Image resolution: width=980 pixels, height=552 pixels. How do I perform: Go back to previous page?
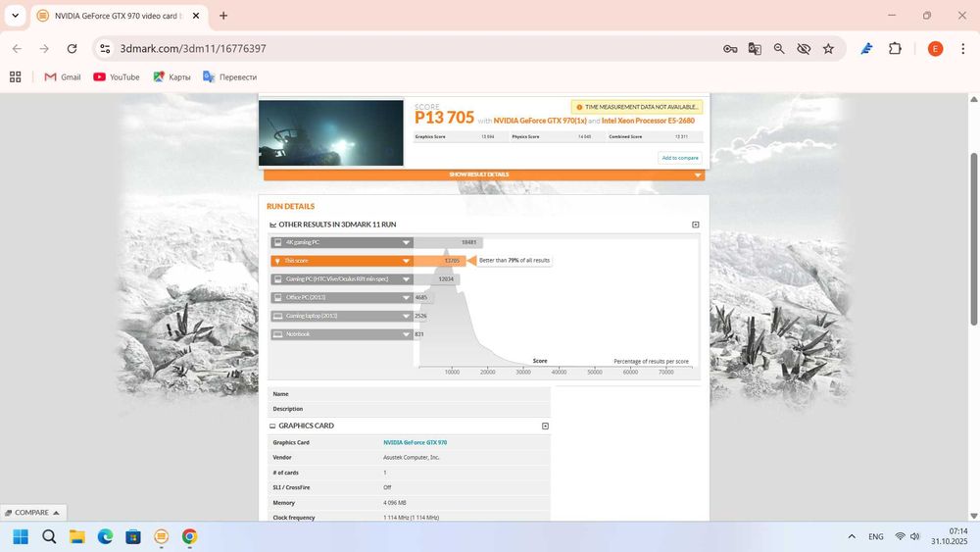point(17,49)
